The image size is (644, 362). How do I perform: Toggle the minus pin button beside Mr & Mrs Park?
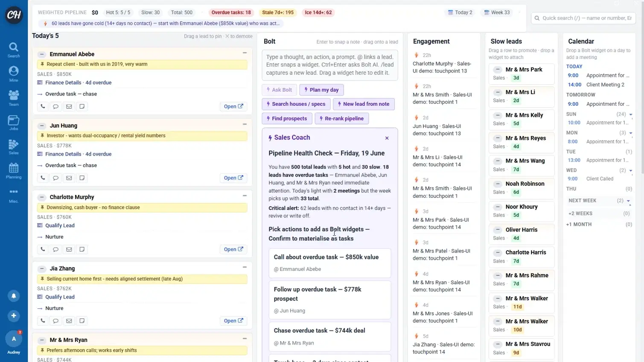tap(498, 70)
